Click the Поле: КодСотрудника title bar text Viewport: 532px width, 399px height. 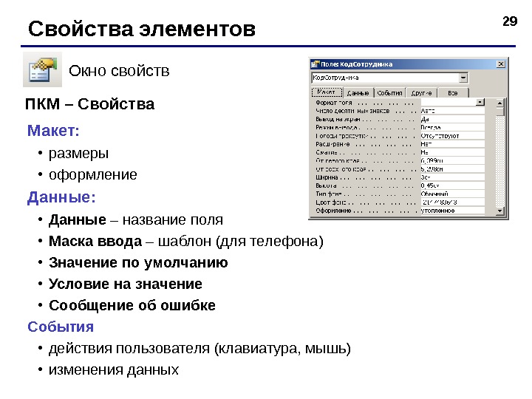pos(357,64)
